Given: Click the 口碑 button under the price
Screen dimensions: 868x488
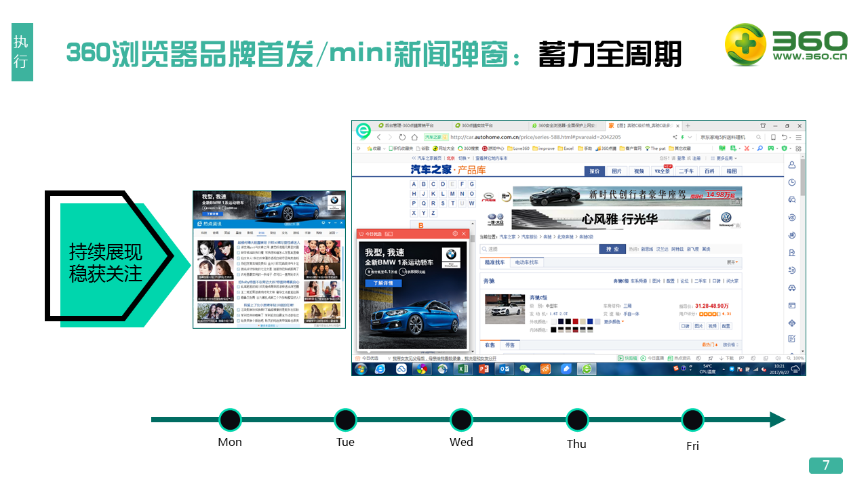Looking at the screenshot, I should (685, 326).
